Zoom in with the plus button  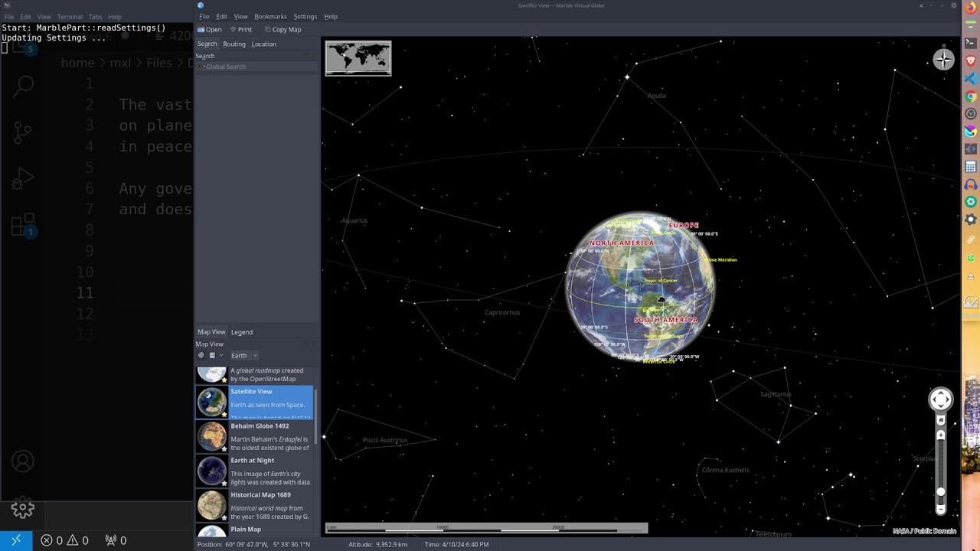click(x=941, y=435)
